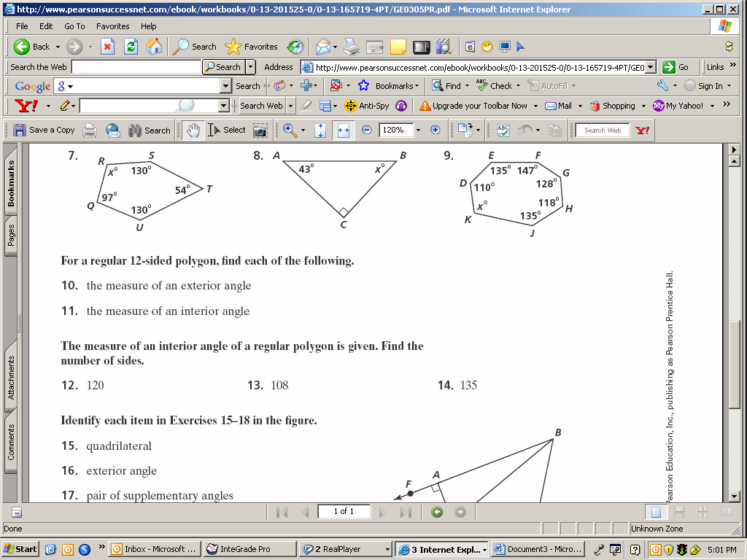Click the Print icon in PDF toolbar
Image resolution: width=747 pixels, height=560 pixels.
pyautogui.click(x=90, y=131)
